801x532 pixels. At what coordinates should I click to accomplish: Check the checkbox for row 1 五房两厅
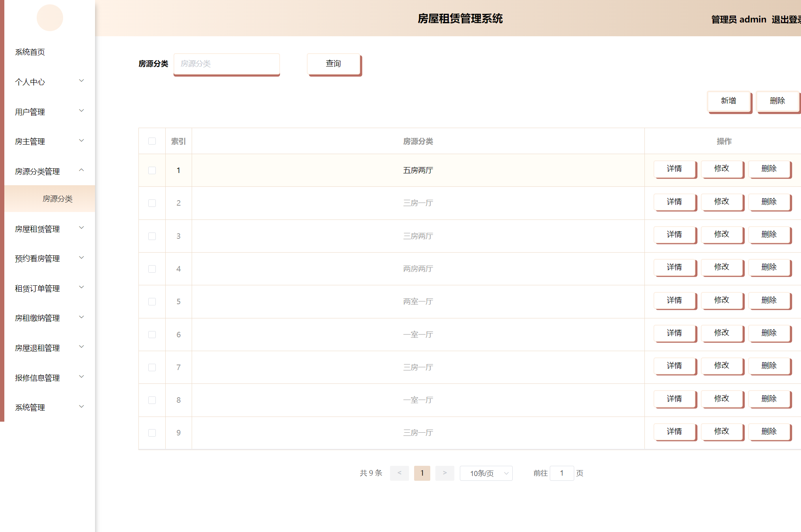[x=152, y=170]
